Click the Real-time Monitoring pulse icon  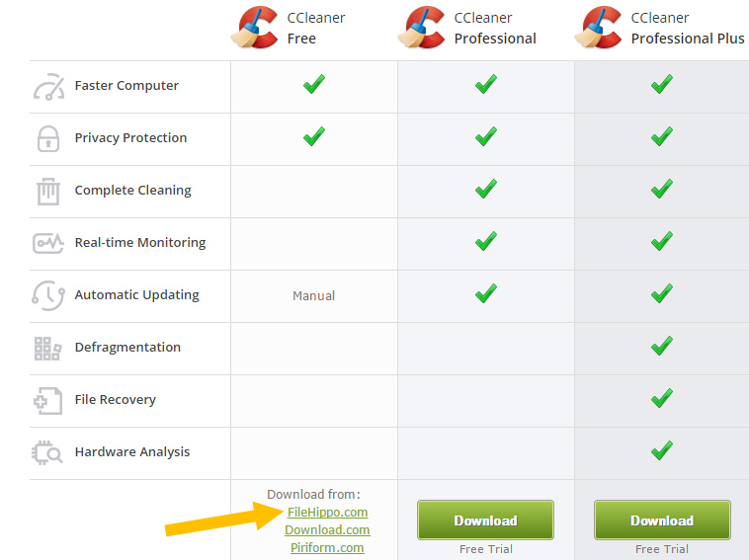(x=47, y=243)
